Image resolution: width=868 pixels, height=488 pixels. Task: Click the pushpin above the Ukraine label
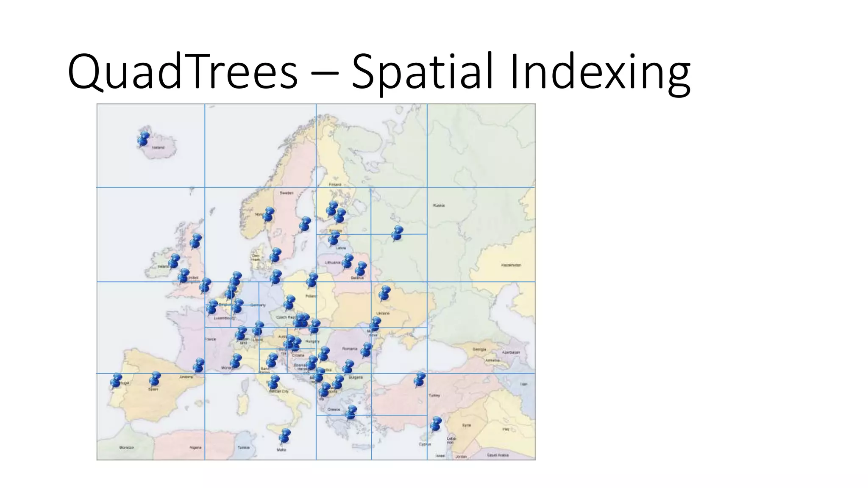tap(385, 293)
